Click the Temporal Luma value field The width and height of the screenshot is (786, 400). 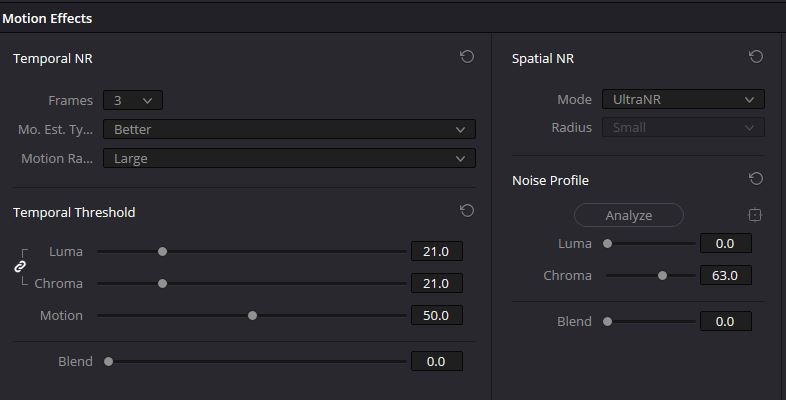point(436,252)
